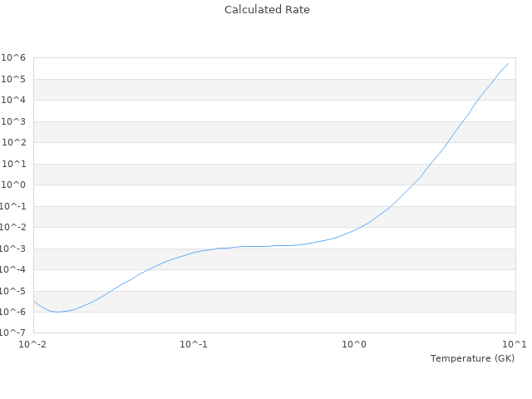Click the 'Temperature (GK)' x-axis label

click(472, 358)
